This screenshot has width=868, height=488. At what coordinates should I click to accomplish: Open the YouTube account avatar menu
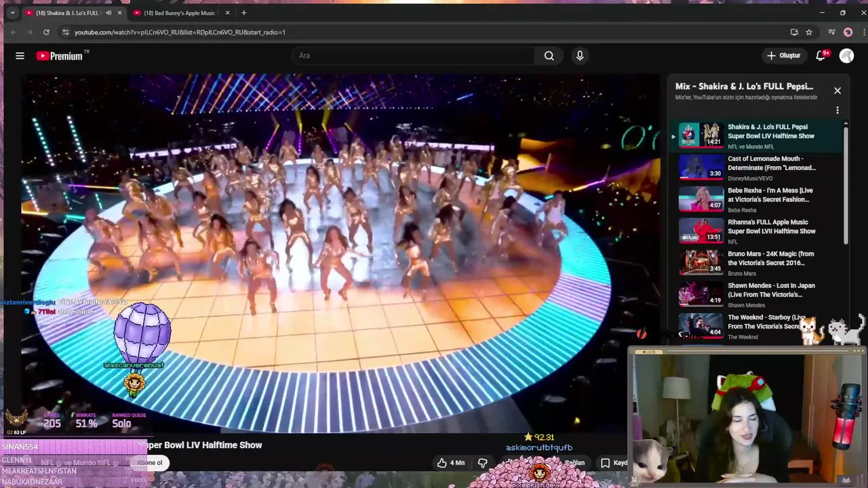pos(846,56)
